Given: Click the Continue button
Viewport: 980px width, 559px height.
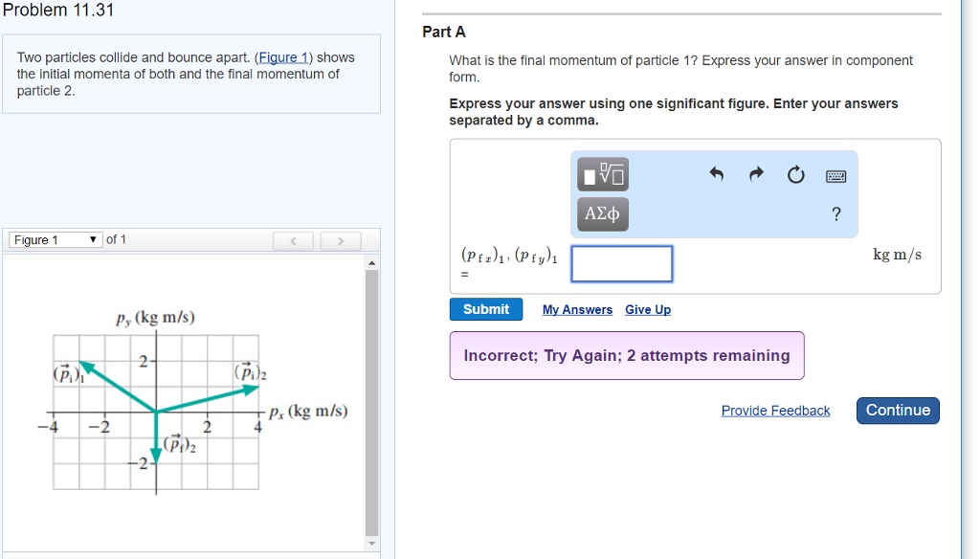Looking at the screenshot, I should coord(897,410).
